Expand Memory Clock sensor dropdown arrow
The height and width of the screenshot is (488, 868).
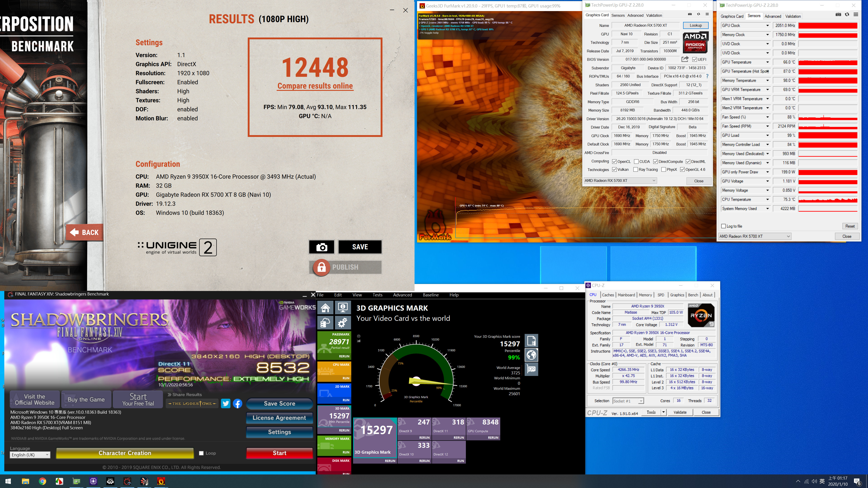pos(768,35)
